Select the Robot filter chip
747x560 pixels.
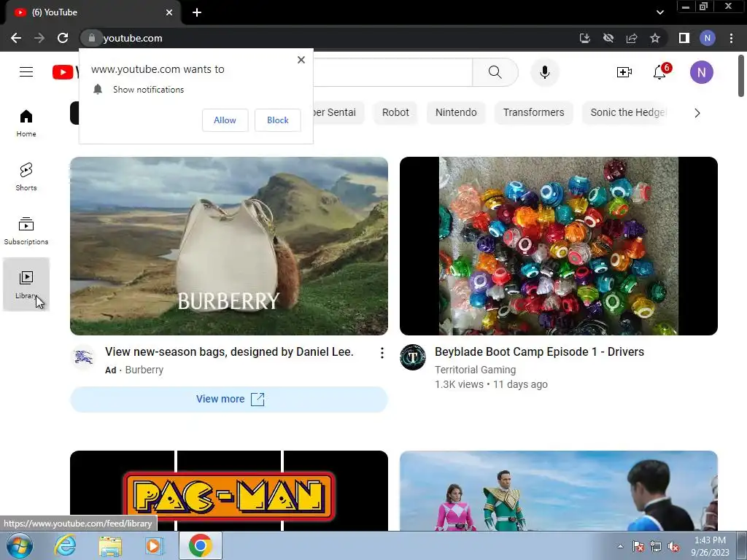point(395,112)
